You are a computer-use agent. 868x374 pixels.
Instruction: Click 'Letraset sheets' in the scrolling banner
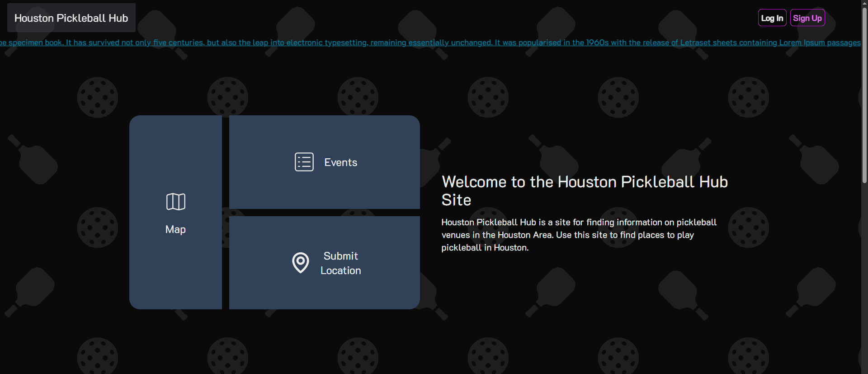708,43
